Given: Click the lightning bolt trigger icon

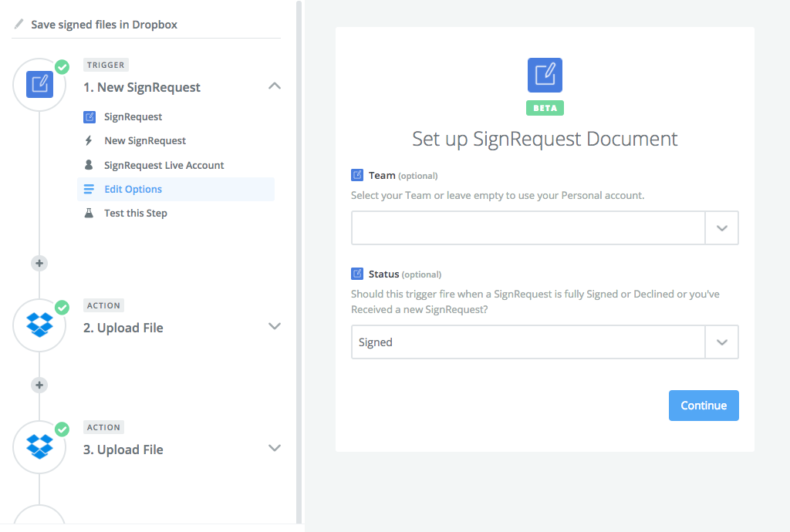Looking at the screenshot, I should (x=89, y=140).
